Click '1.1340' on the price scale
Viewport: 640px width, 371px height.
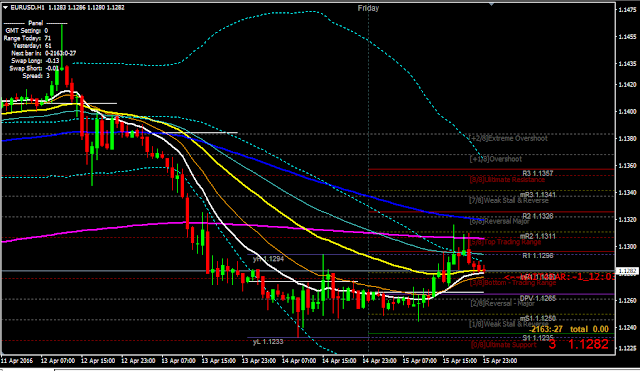[x=628, y=193]
